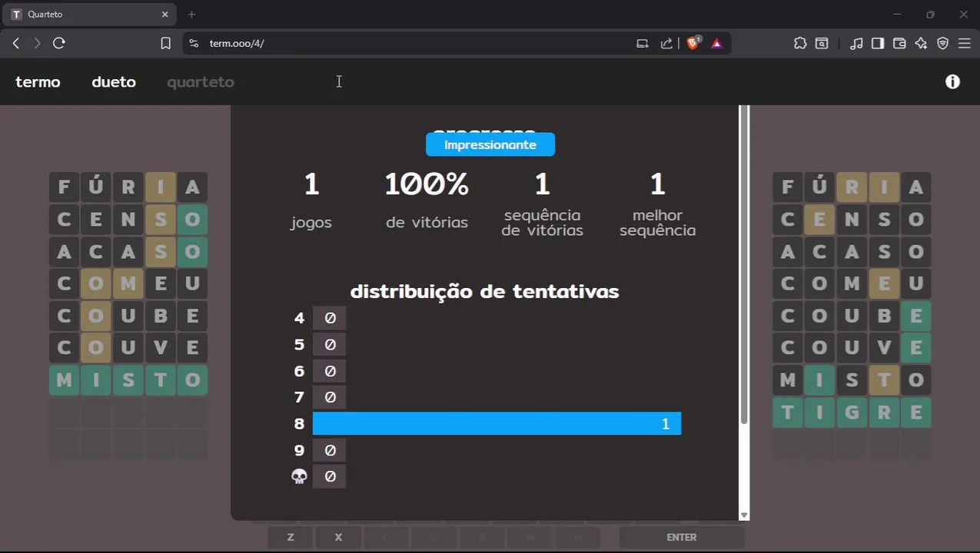The width and height of the screenshot is (980, 553).
Task: Click the zero bar beside row 7
Action: [330, 397]
